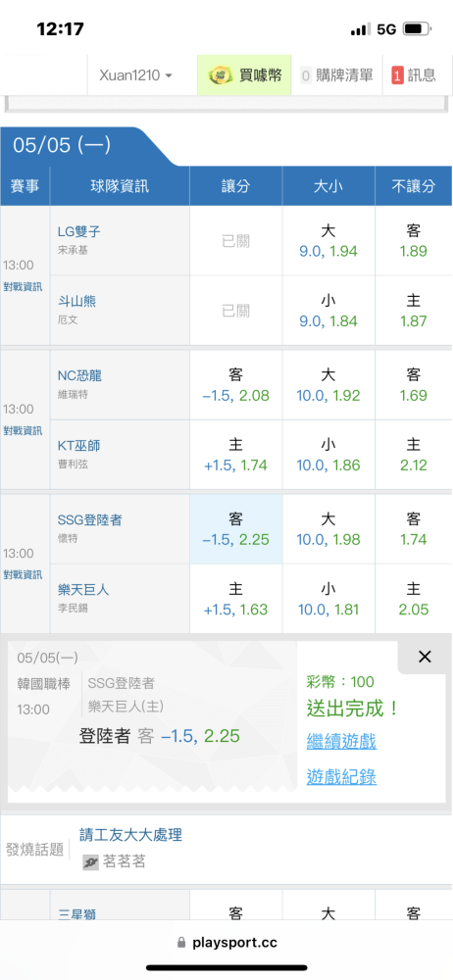The height and width of the screenshot is (980, 453).
Task: Open the 購牌清單 count badge
Action: pos(306,76)
